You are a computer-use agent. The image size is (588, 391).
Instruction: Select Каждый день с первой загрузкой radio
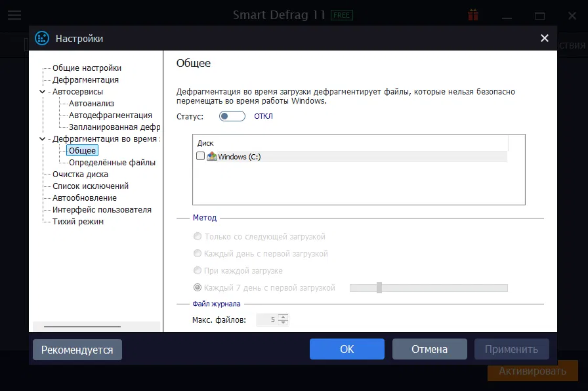coord(198,253)
